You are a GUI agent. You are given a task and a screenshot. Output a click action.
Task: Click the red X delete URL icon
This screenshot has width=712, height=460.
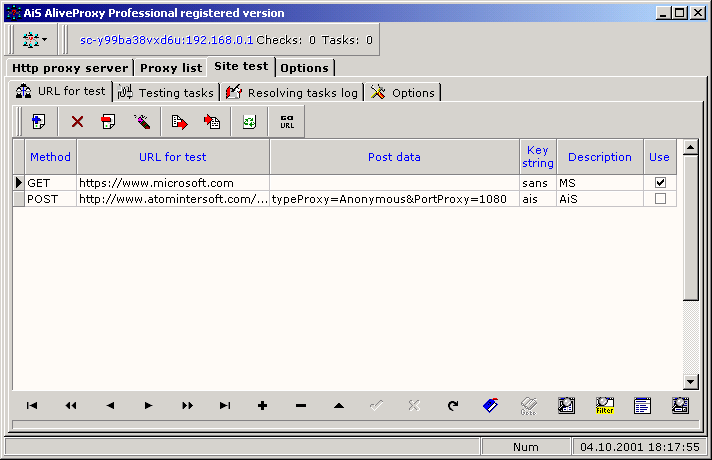77,122
